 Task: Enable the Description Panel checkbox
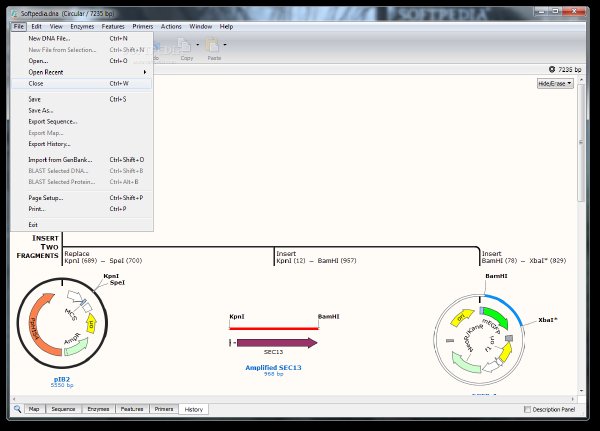tap(527, 409)
